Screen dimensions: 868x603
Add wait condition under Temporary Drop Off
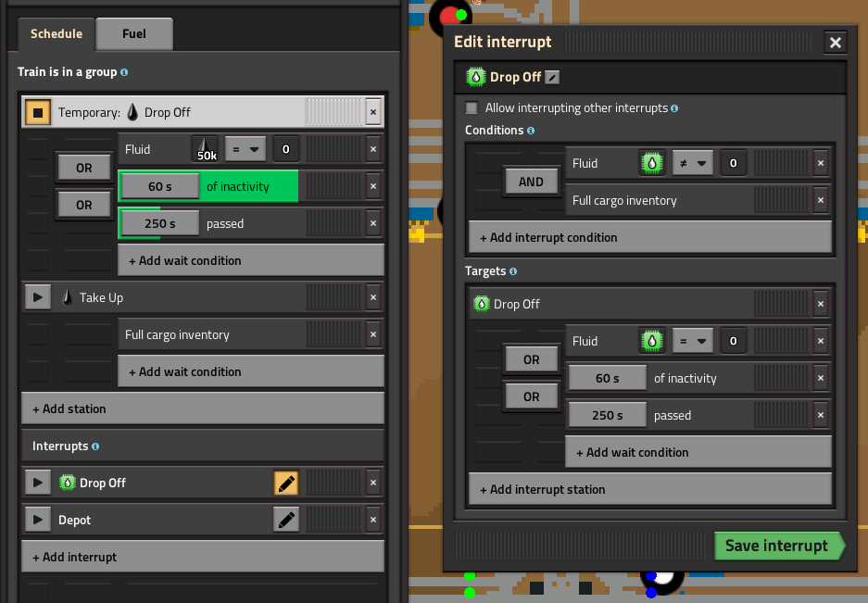coord(251,260)
